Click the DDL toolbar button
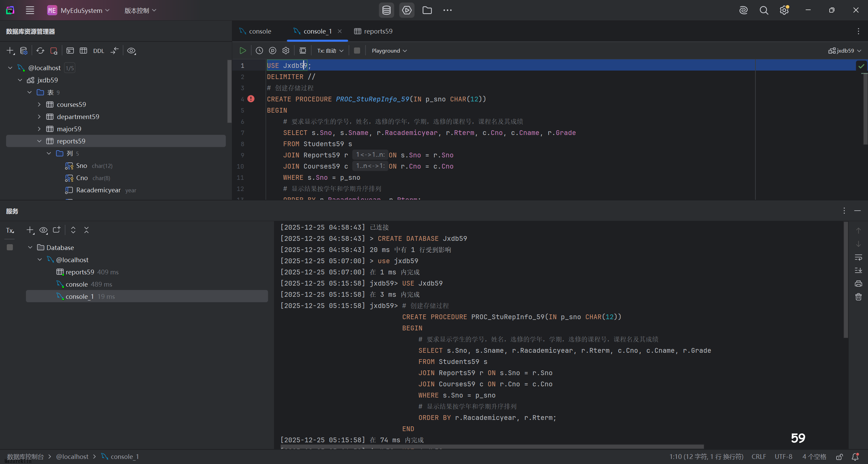Screen dimensions: 868x464 point(98,51)
